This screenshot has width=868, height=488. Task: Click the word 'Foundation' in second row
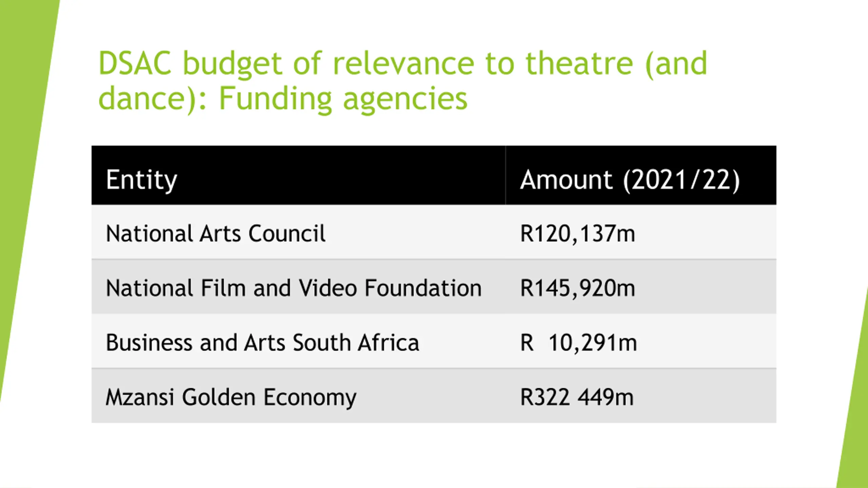423,288
